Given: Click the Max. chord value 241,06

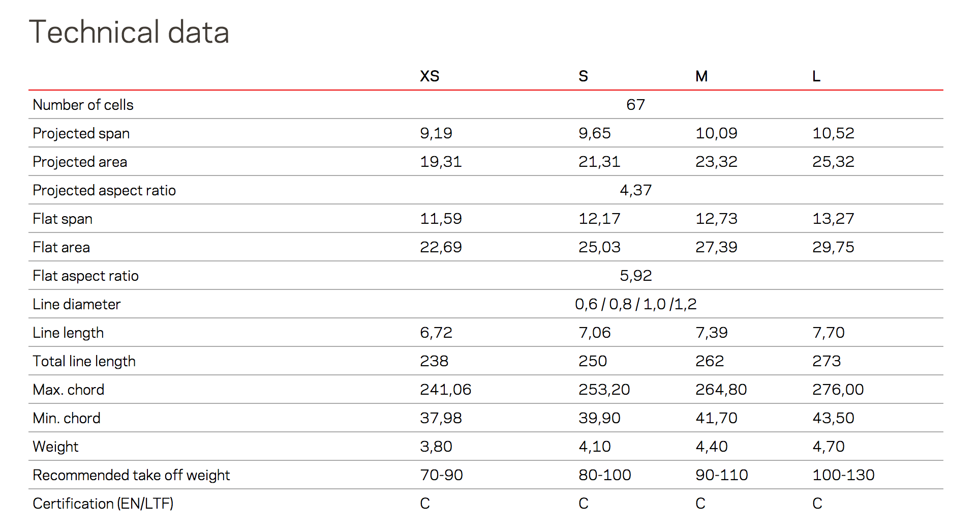Looking at the screenshot, I should pyautogui.click(x=445, y=390).
